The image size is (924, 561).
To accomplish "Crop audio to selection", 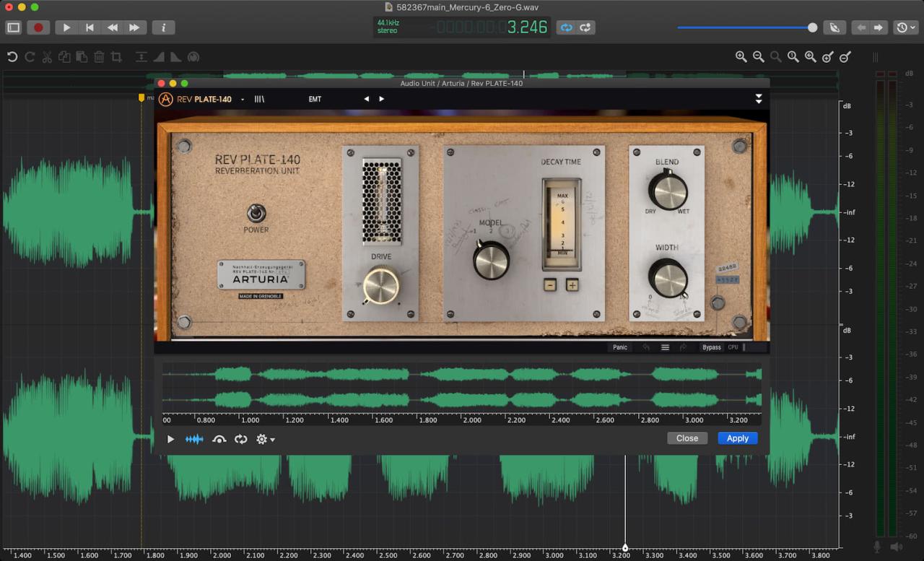I will [116, 57].
